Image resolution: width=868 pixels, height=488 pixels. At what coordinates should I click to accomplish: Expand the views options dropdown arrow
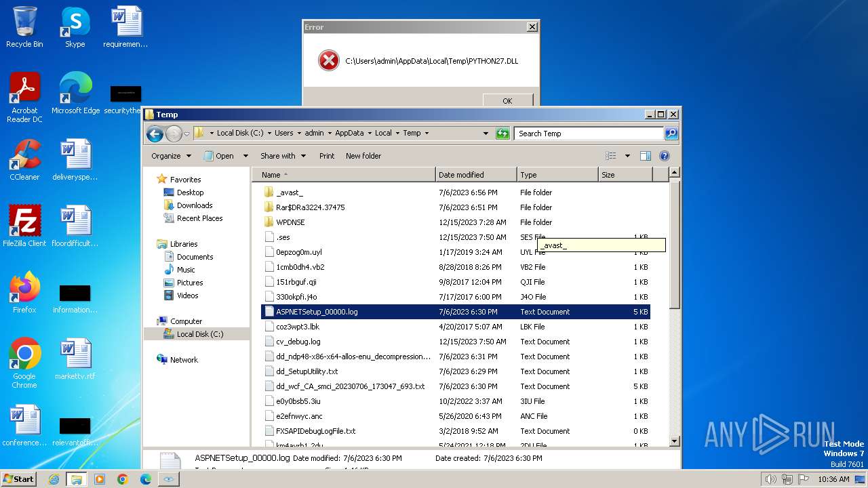click(x=627, y=156)
